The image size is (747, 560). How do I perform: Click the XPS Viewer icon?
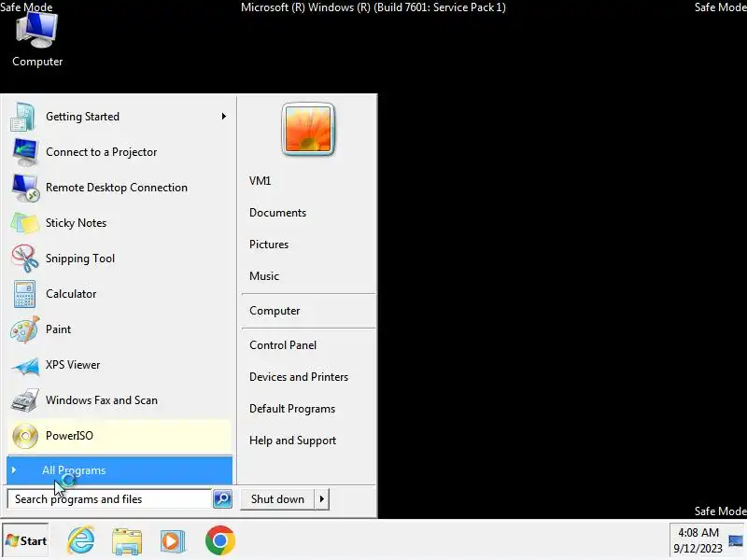(25, 366)
